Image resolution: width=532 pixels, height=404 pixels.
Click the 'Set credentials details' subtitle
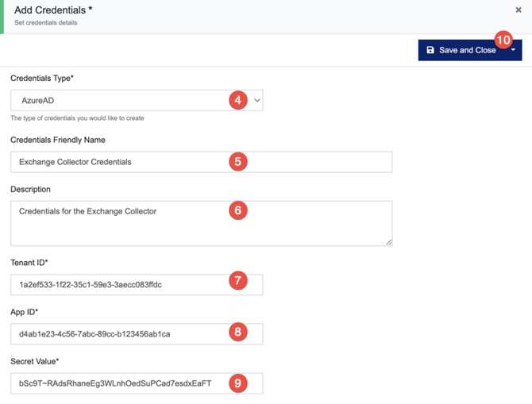pos(46,23)
